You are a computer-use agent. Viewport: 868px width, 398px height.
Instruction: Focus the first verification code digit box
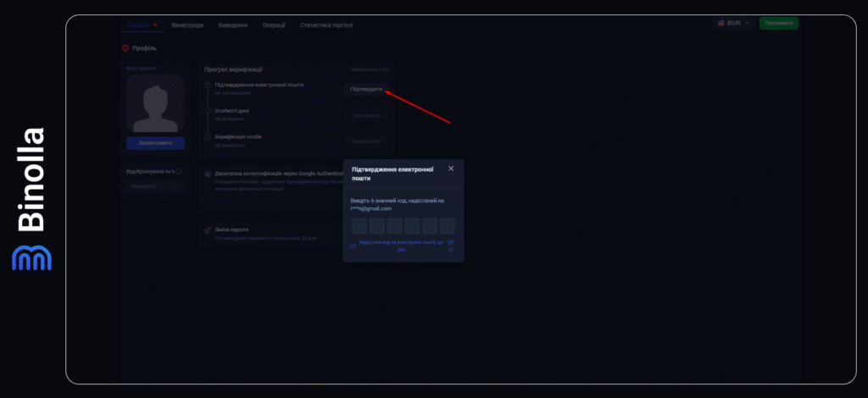pyautogui.click(x=359, y=226)
